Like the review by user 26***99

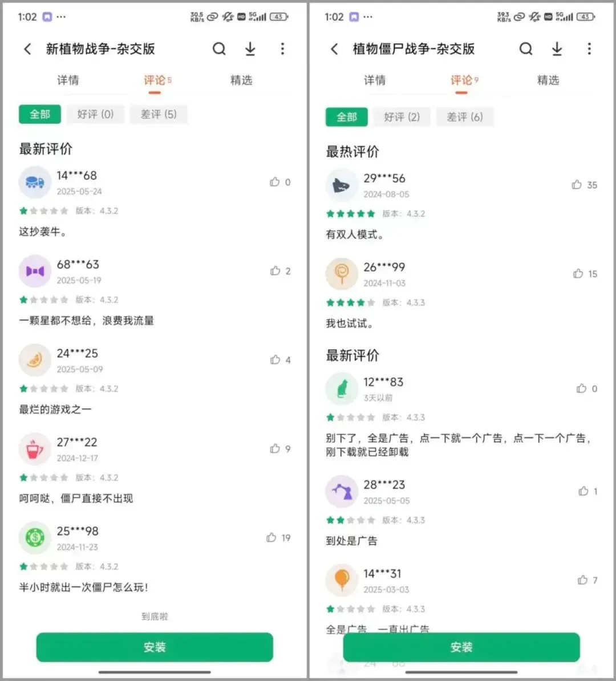[578, 274]
